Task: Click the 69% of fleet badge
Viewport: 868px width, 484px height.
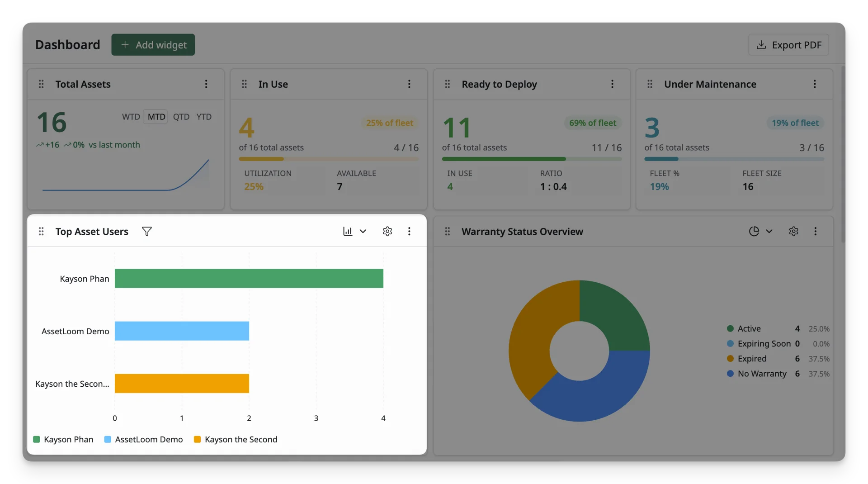Action: tap(592, 123)
